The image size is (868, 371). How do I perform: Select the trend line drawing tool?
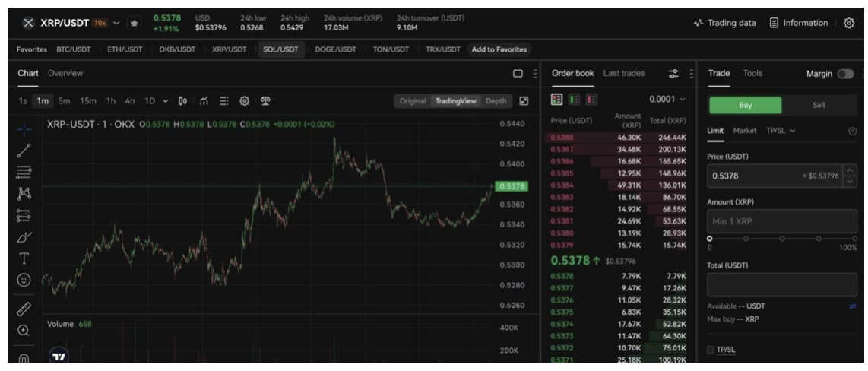[x=24, y=151]
